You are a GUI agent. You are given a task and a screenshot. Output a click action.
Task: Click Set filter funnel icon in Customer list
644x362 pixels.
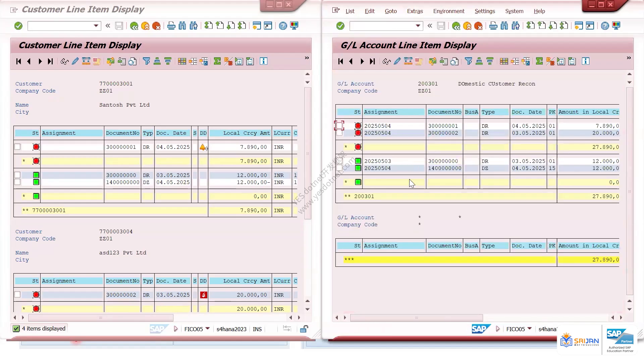[146, 61]
